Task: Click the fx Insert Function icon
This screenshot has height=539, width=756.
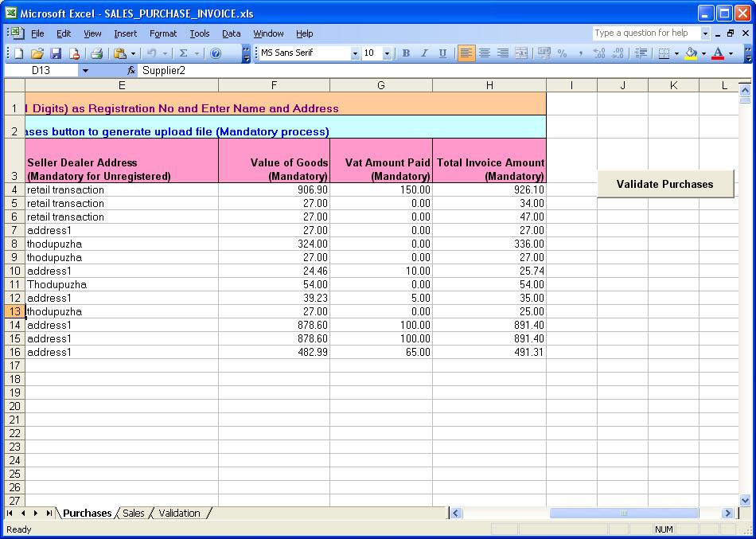Action: (131, 71)
